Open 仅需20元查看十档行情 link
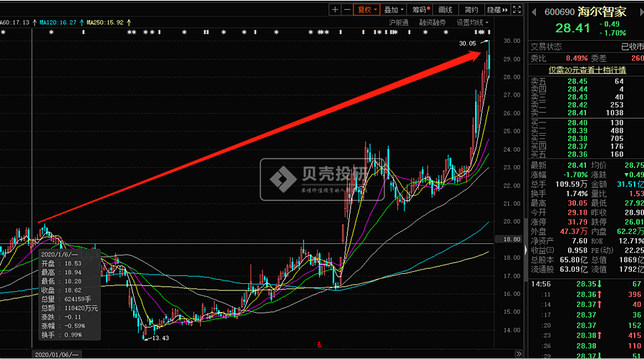The height and width of the screenshot is (359, 644). (x=587, y=70)
